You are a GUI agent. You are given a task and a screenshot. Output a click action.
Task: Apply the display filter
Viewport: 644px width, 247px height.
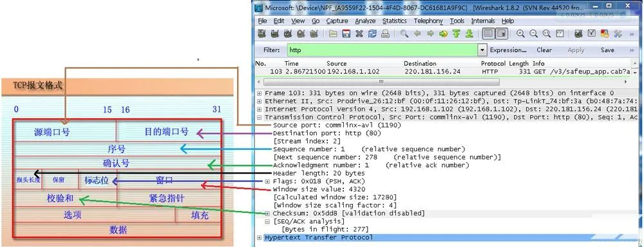[x=576, y=50]
